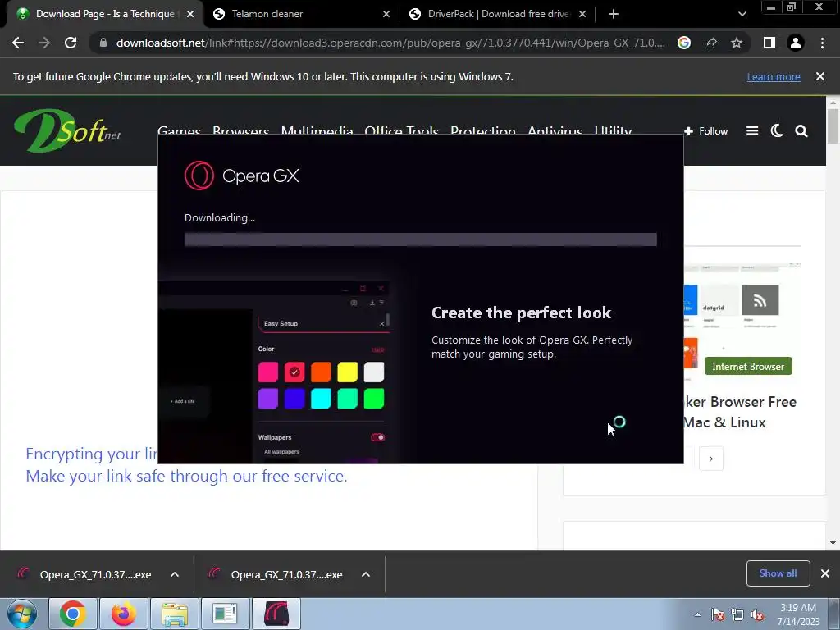Open a new browser tab
Image resolution: width=840 pixels, height=630 pixels.
click(x=614, y=14)
